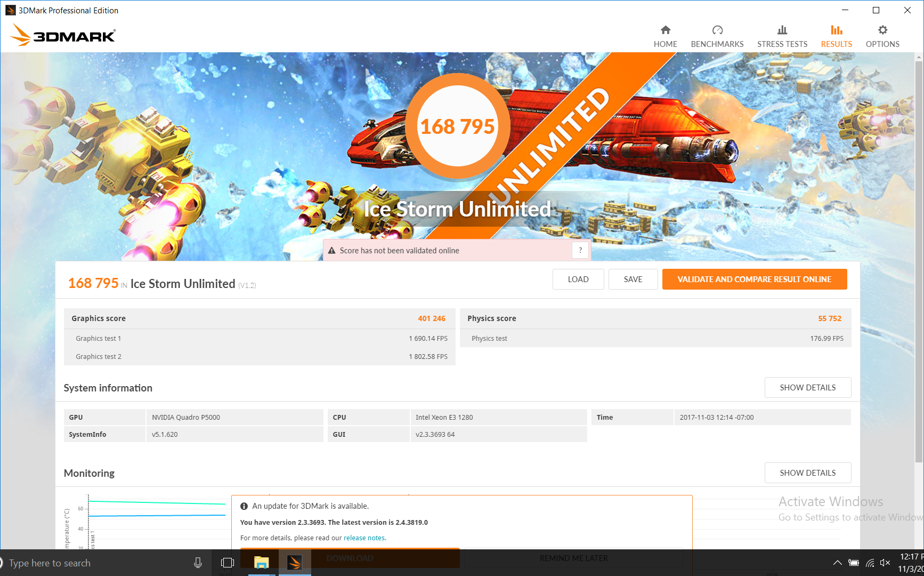Viewport: 924px width, 576px height.
Task: Open File Explorer from taskbar
Action: tap(261, 563)
